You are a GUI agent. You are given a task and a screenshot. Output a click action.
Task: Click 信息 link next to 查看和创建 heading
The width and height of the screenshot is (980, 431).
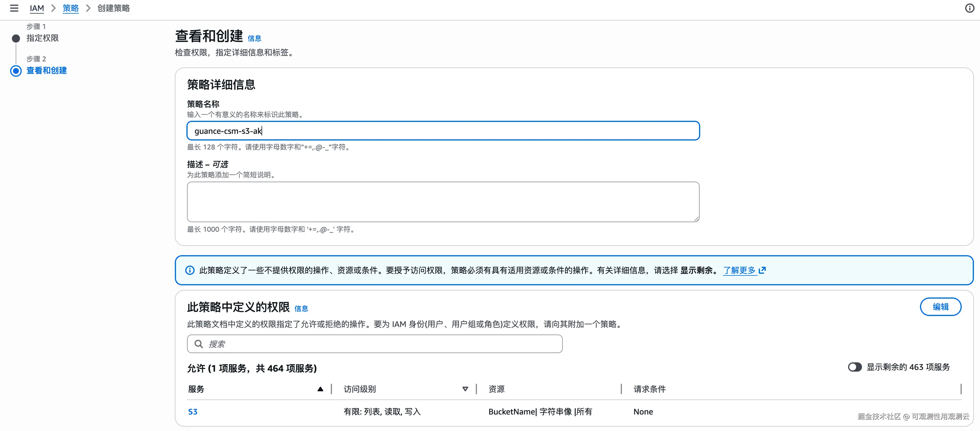[x=254, y=39]
